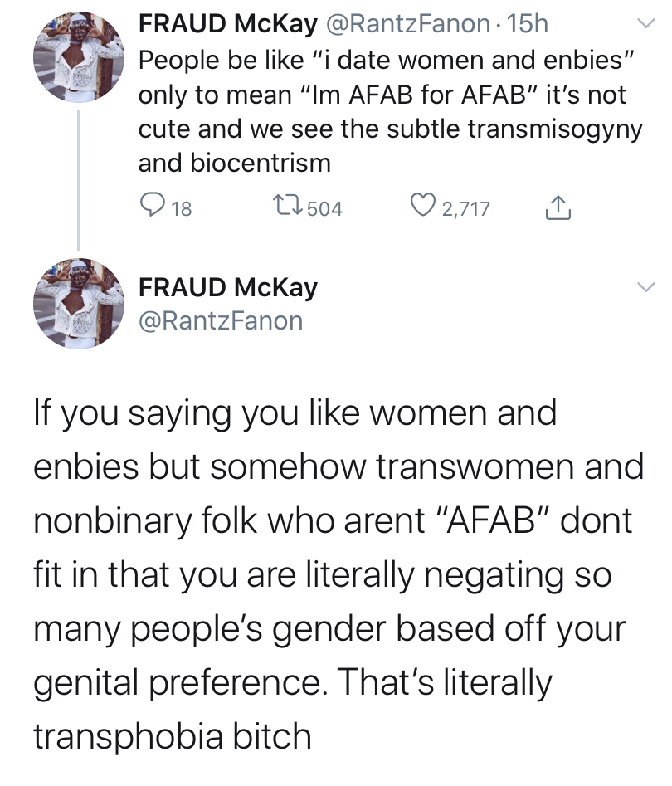This screenshot has width=672, height=786.
Task: Click FRAUD McKay name in lower tweet header
Action: click(x=226, y=288)
